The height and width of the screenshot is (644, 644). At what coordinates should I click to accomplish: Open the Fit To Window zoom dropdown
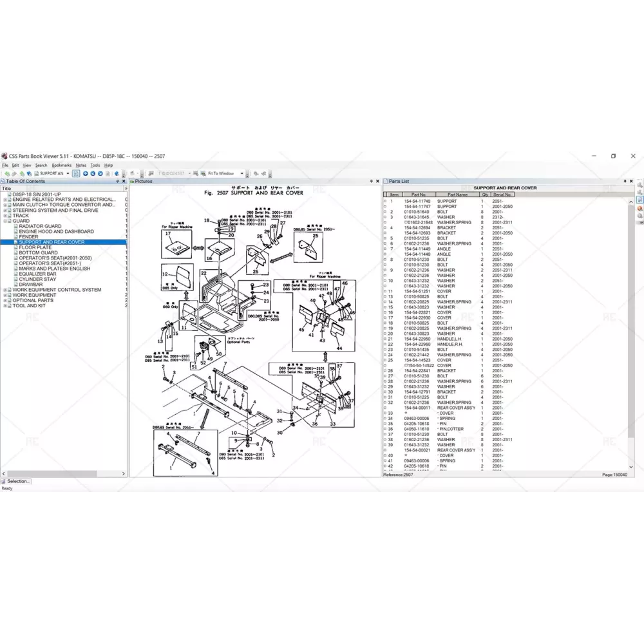[242, 173]
